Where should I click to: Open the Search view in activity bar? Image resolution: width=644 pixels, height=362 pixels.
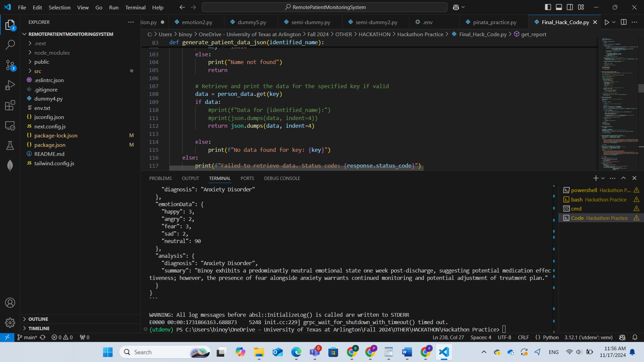(10, 45)
